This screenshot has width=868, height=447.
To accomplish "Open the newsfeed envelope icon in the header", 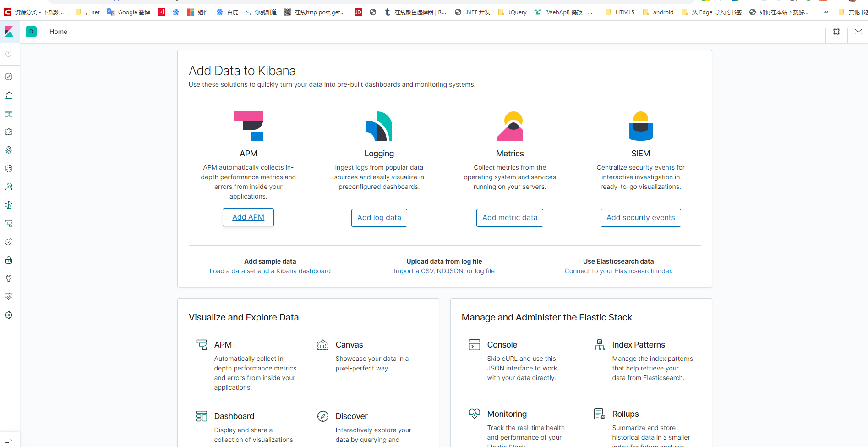I will click(858, 32).
